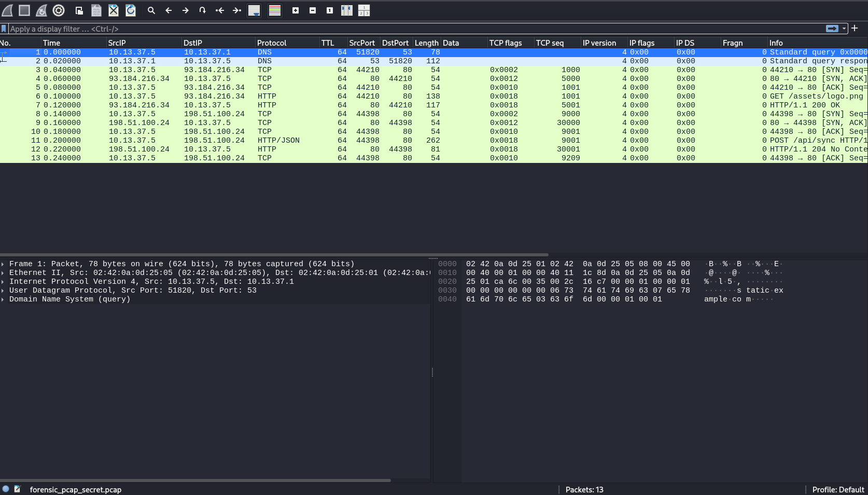Toggle packet colorizing rules
The height and width of the screenshot is (495, 868).
[x=275, y=10]
